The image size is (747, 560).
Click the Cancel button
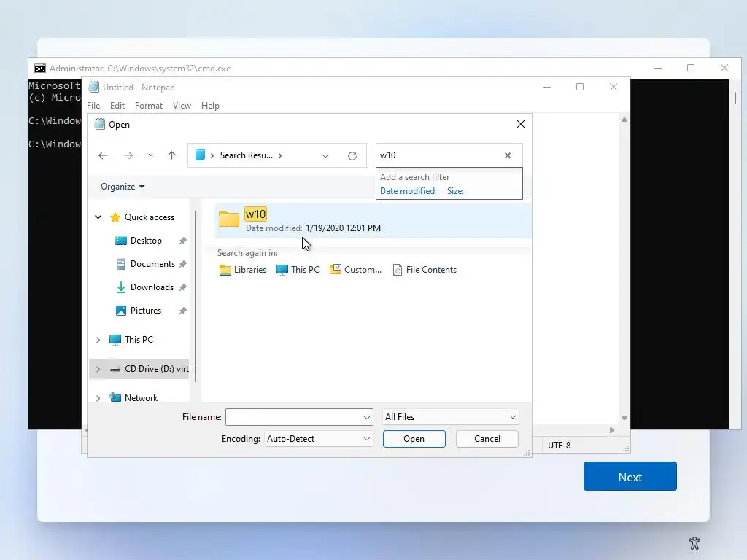click(x=487, y=439)
